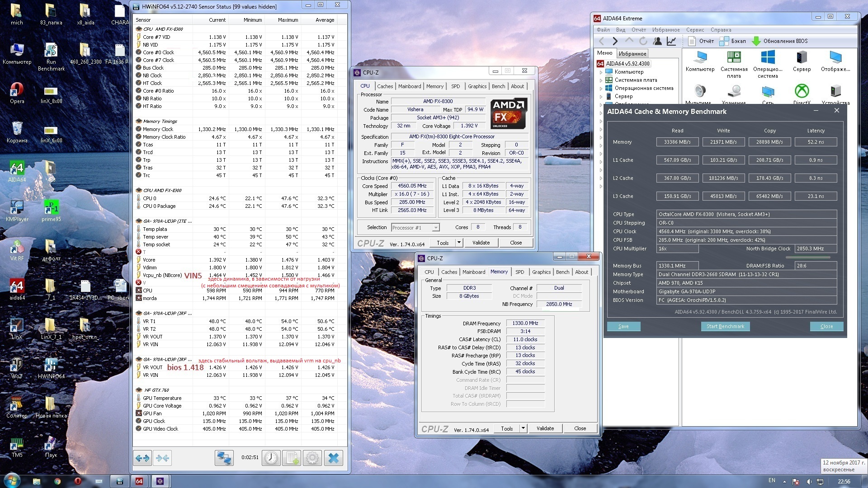Image resolution: width=868 pixels, height=488 pixels.
Task: Open the Обновления BIOS green arrow
Action: point(756,41)
